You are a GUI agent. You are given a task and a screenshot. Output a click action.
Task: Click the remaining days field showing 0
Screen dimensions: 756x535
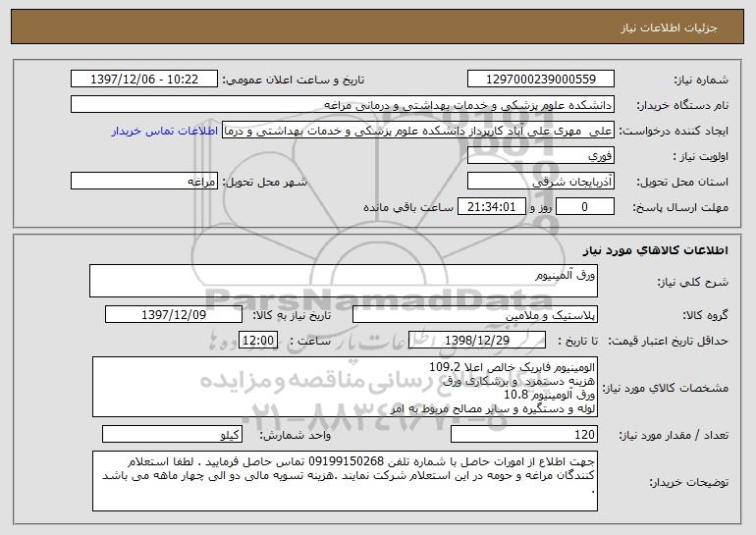point(585,207)
